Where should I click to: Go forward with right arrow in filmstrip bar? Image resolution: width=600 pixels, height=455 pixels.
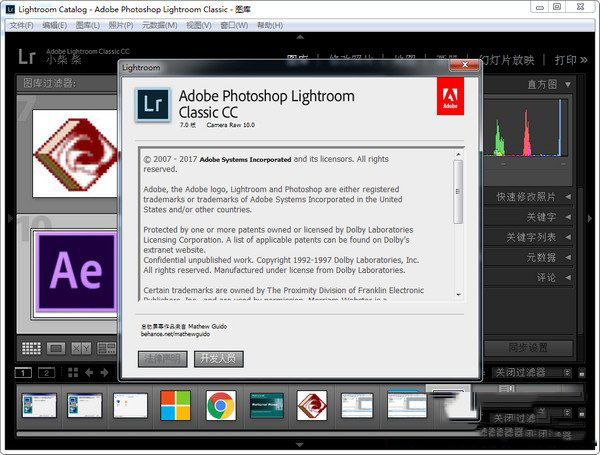[104, 373]
